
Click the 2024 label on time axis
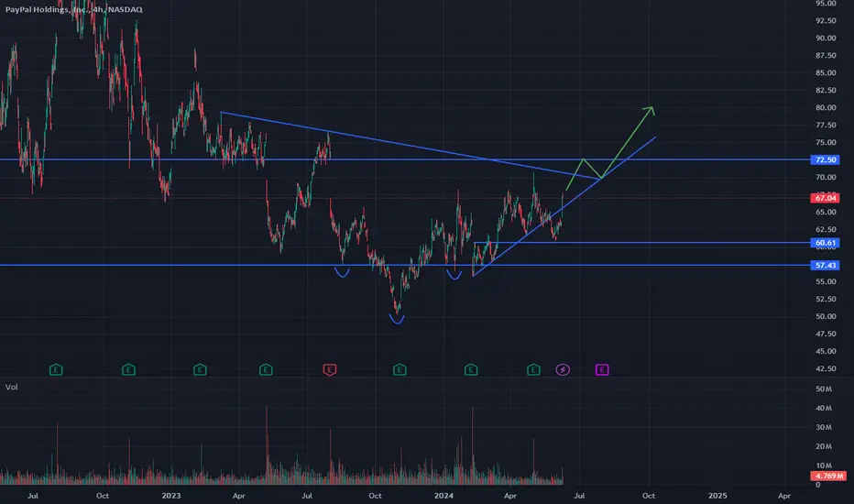pyautogui.click(x=443, y=495)
